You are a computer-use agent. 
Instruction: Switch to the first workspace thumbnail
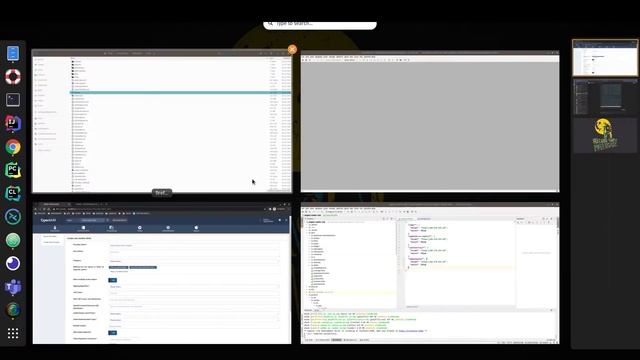point(605,58)
